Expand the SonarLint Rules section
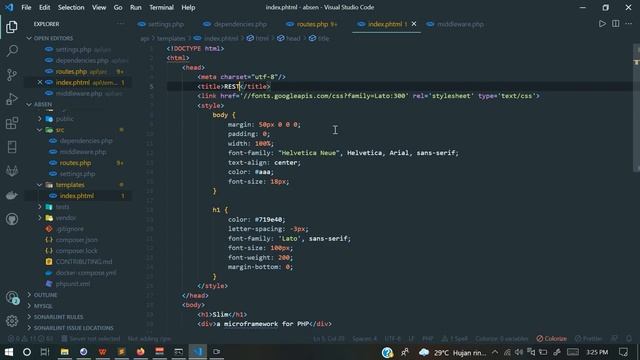This screenshot has height=360, width=640. (58, 317)
